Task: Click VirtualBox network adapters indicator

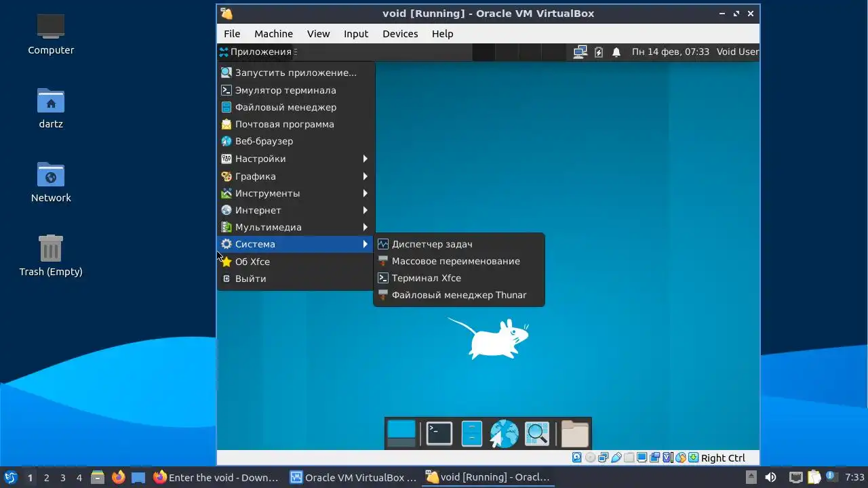Action: pyautogui.click(x=603, y=457)
